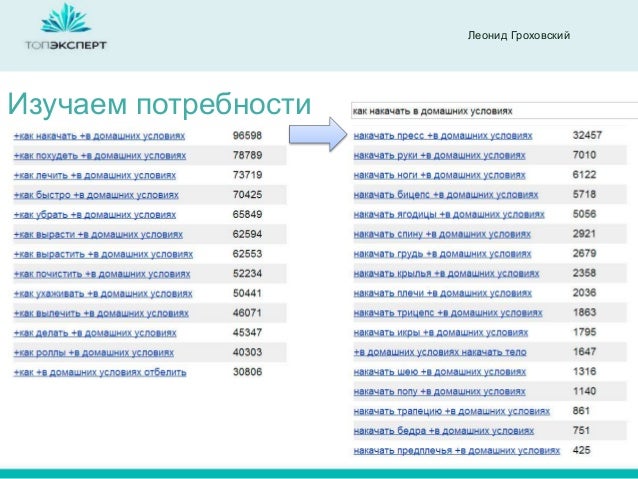This screenshot has height=479, width=638.
Task: Open link 'накачать ягодицы +в домашних условиях'
Action: (449, 214)
